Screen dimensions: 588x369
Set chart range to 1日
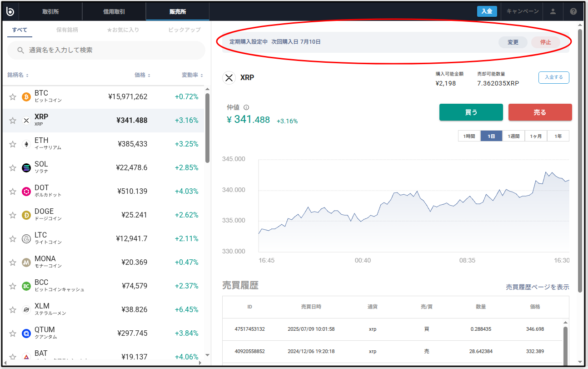click(491, 136)
